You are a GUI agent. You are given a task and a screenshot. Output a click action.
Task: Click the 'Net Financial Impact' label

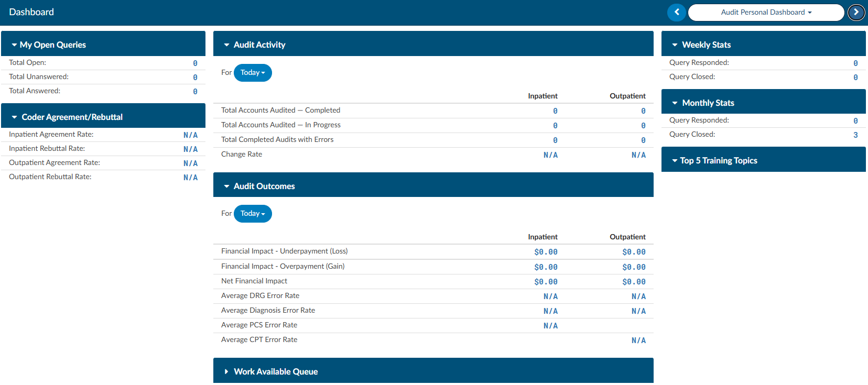coord(254,281)
